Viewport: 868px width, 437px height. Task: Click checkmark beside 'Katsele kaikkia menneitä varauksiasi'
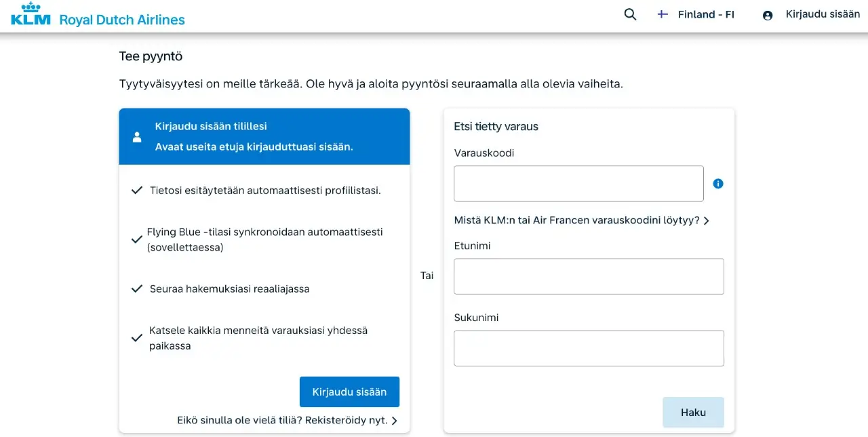[136, 338]
